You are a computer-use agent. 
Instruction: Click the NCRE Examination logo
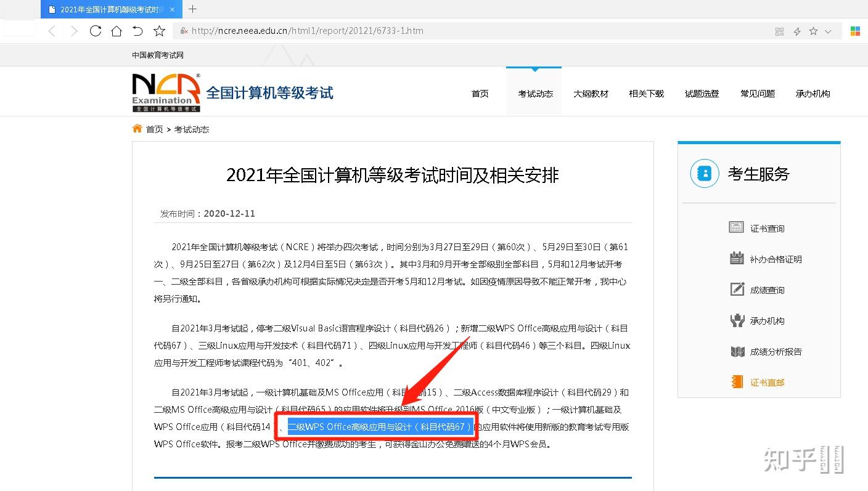(166, 92)
